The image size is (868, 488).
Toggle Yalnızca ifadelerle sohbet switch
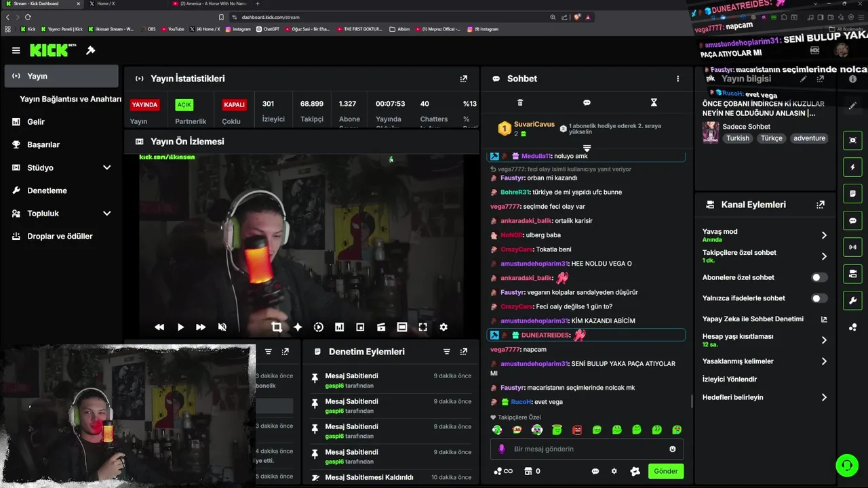coord(819,298)
